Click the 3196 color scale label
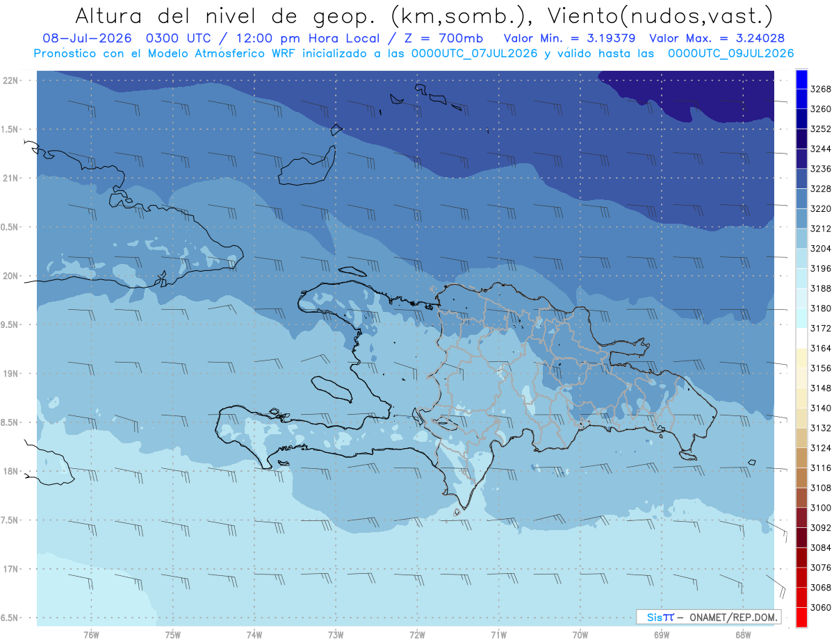Image resolution: width=834 pixels, height=644 pixels. click(821, 268)
